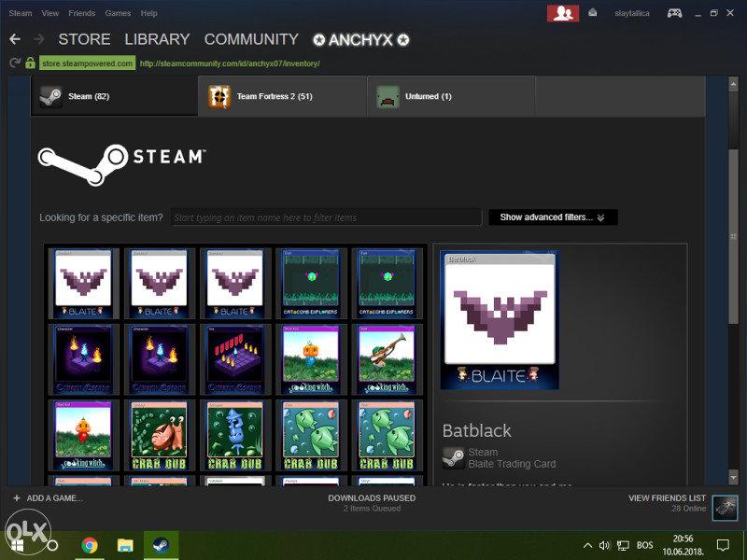The width and height of the screenshot is (747, 560).
Task: Click the Steam game icon in the inventory tab
Action: (50, 97)
